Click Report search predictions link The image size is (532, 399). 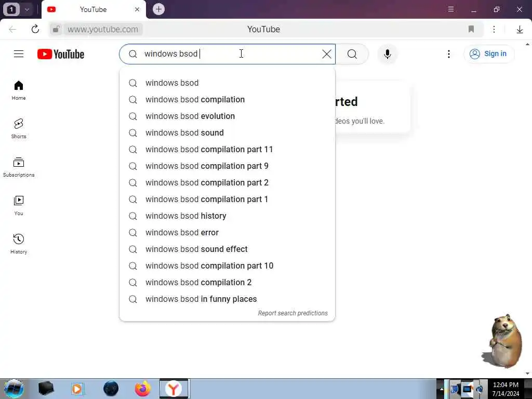point(292,313)
